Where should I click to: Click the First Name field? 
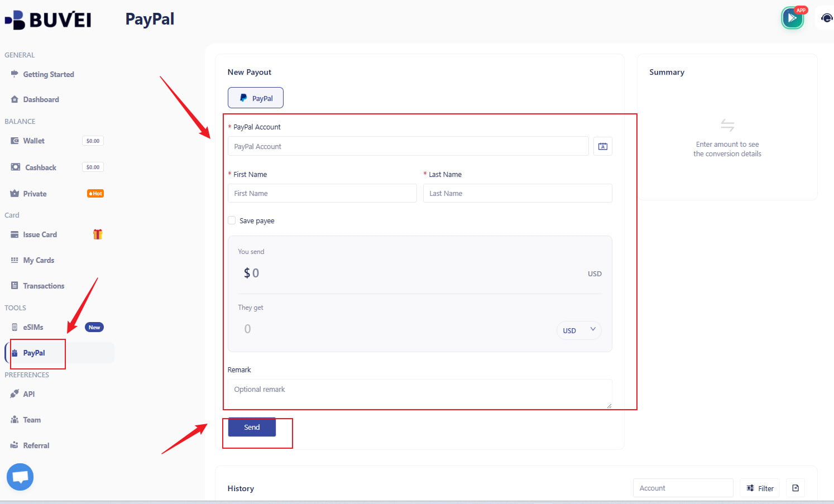click(x=322, y=193)
